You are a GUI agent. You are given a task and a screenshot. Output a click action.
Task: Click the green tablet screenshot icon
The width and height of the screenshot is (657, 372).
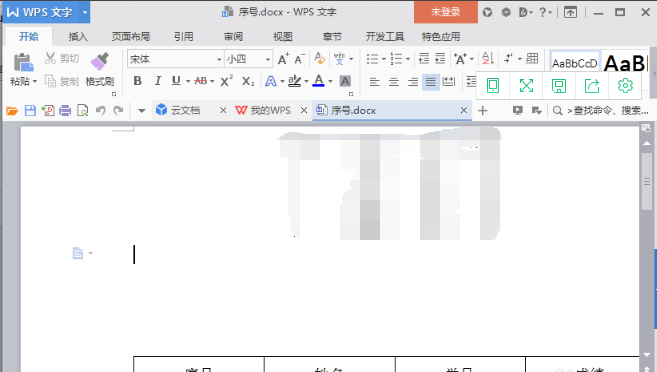click(x=493, y=85)
